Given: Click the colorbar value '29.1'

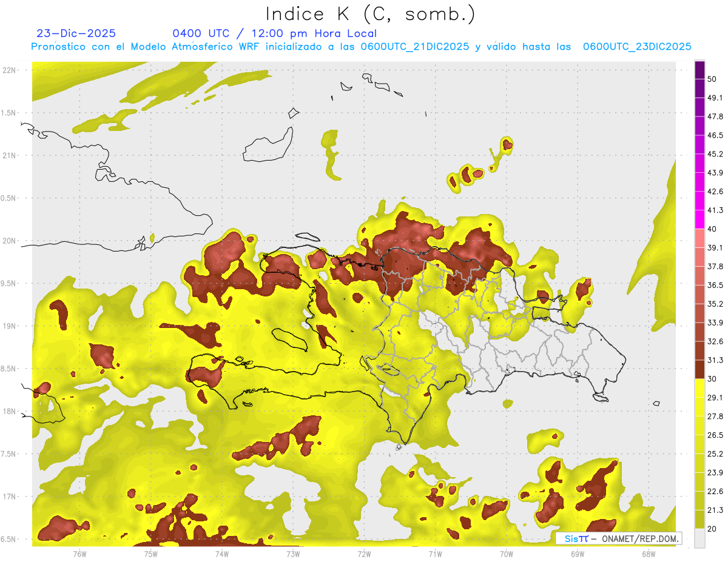Looking at the screenshot, I should (x=715, y=398).
